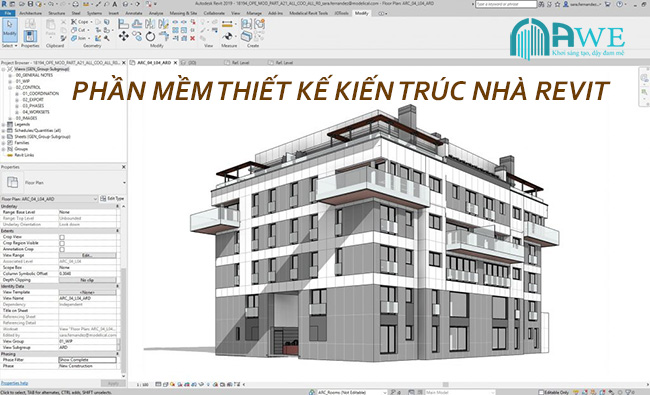Screen dimensions: 650x395
Task: Toggle the Crop Region Visible checkbox
Action: pos(62,243)
